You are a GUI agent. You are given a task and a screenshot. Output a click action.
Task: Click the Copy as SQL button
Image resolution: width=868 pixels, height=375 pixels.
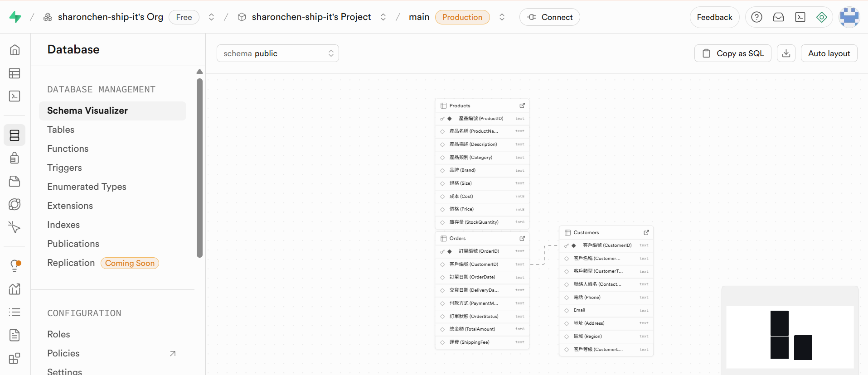pos(732,53)
